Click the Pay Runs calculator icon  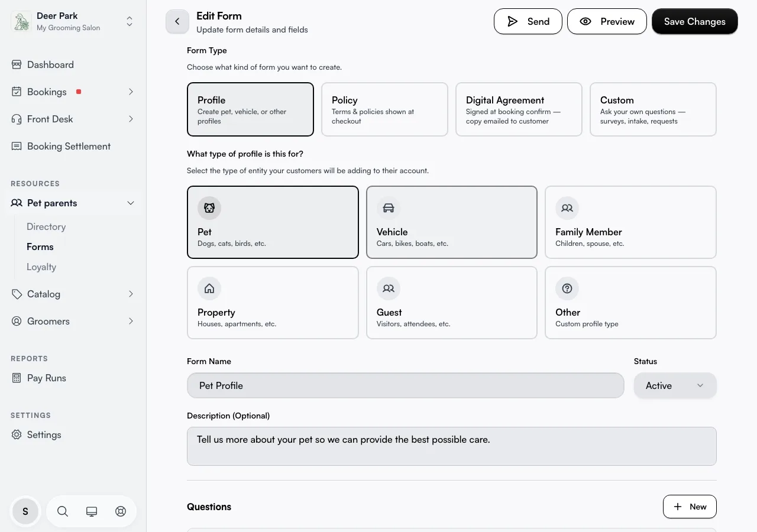click(17, 378)
